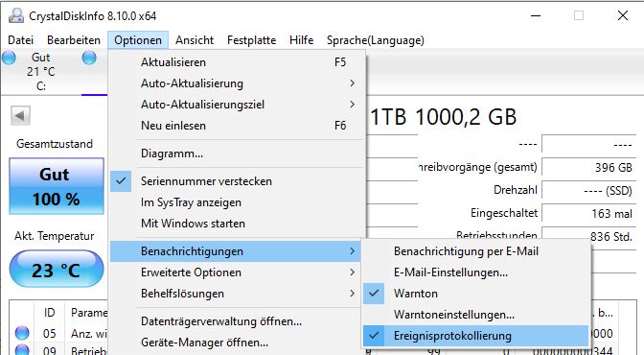Screen dimensions: 644x355
Task: Choose Aktualisieren from the Optionen menu
Action: point(238,62)
